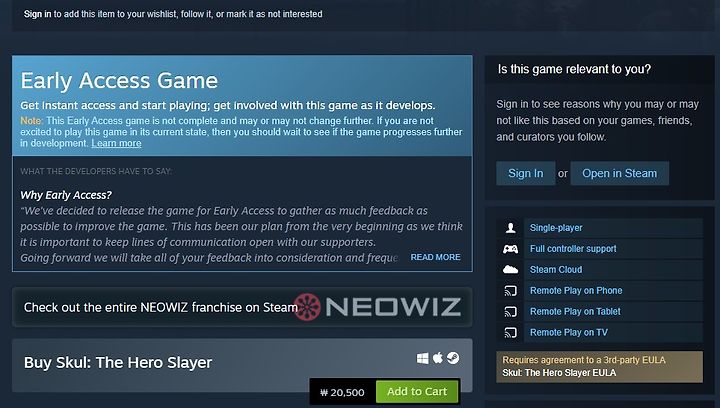Screen dimensions: 720x408
Task: Click the Windows platform icon
Action: tap(422, 358)
